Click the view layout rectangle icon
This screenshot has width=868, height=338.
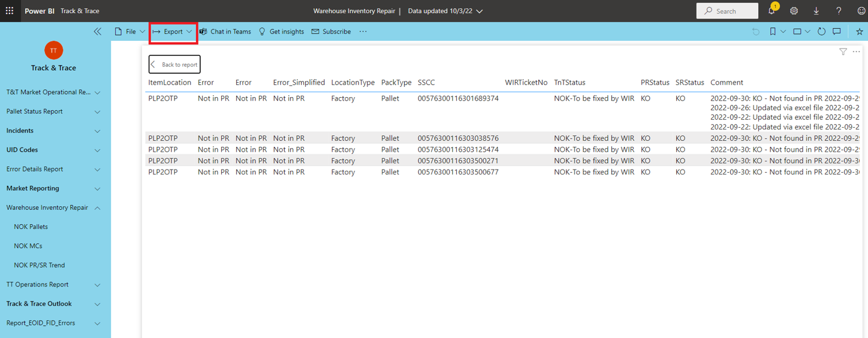pos(797,32)
